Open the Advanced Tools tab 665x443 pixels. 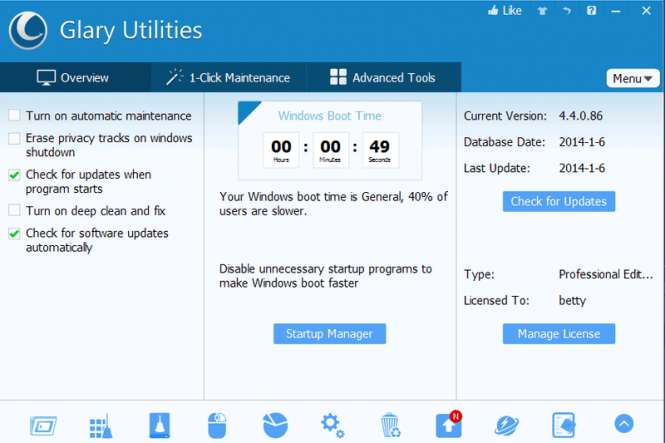click(x=383, y=78)
